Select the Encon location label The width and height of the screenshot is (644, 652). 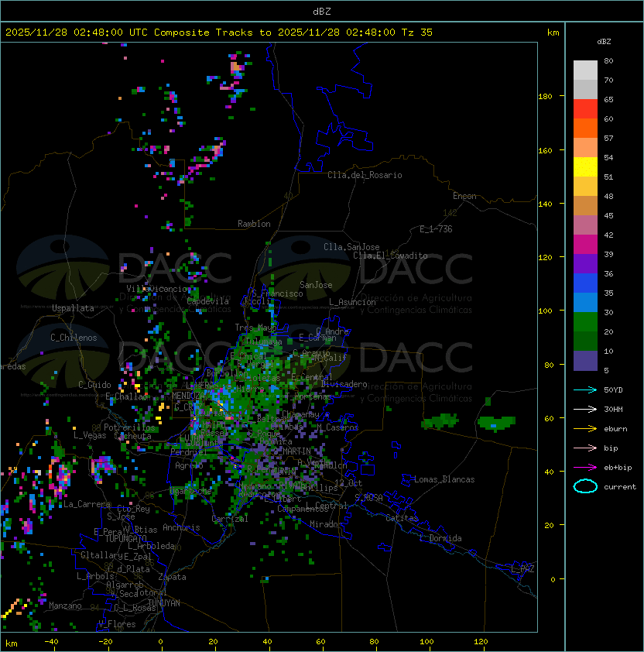pyautogui.click(x=464, y=196)
